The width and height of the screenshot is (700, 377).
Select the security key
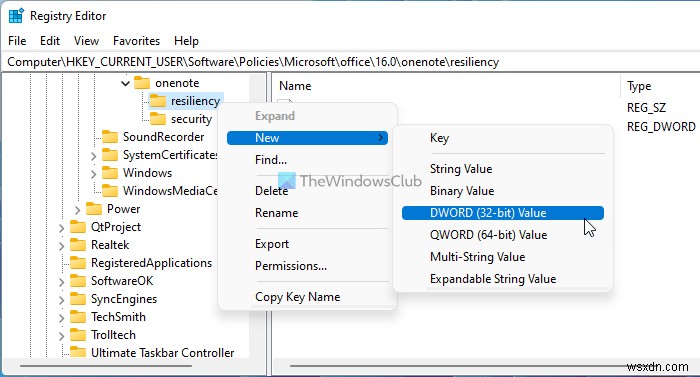(191, 119)
